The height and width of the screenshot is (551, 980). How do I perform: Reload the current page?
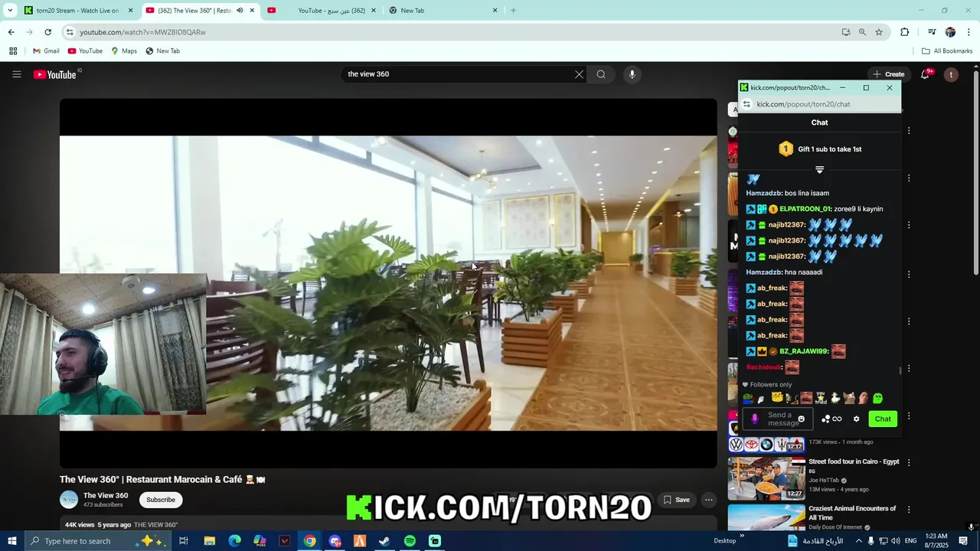click(x=47, y=32)
